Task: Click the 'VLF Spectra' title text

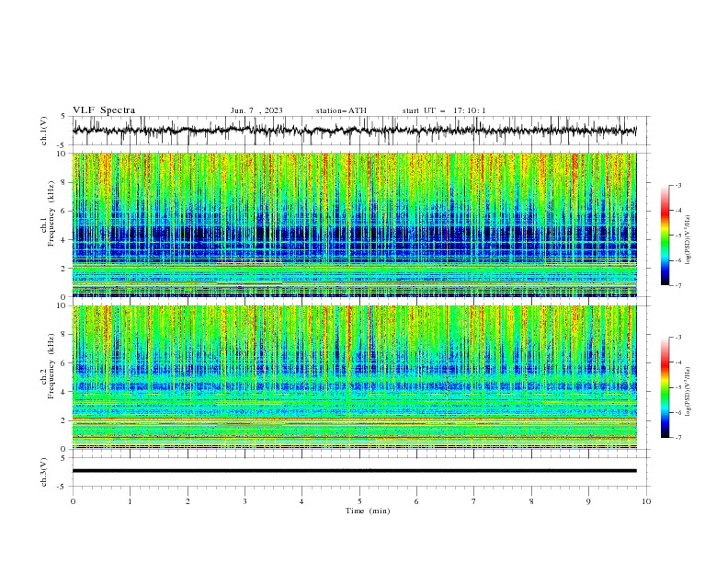Action: pyautogui.click(x=104, y=110)
